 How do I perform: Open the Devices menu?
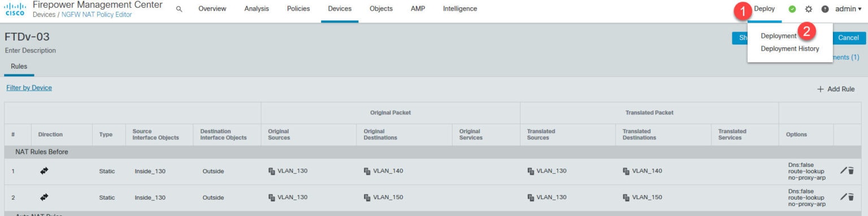(340, 9)
